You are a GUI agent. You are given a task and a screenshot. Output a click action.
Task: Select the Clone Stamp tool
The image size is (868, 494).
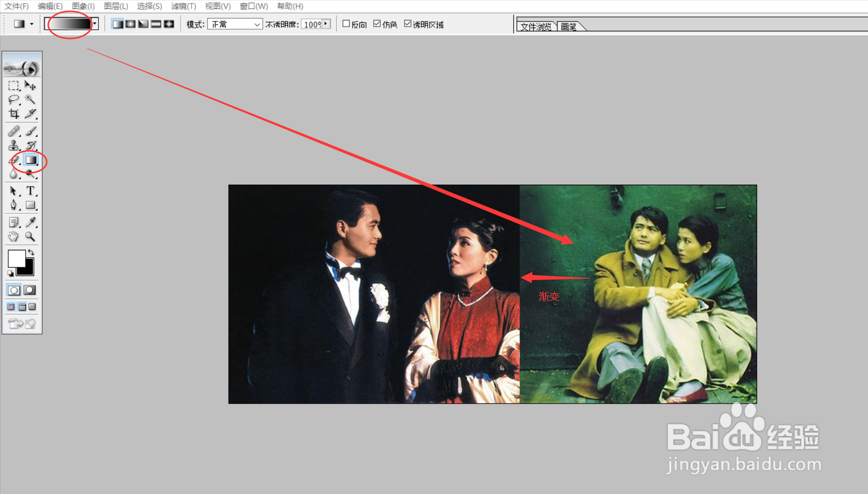click(14, 146)
